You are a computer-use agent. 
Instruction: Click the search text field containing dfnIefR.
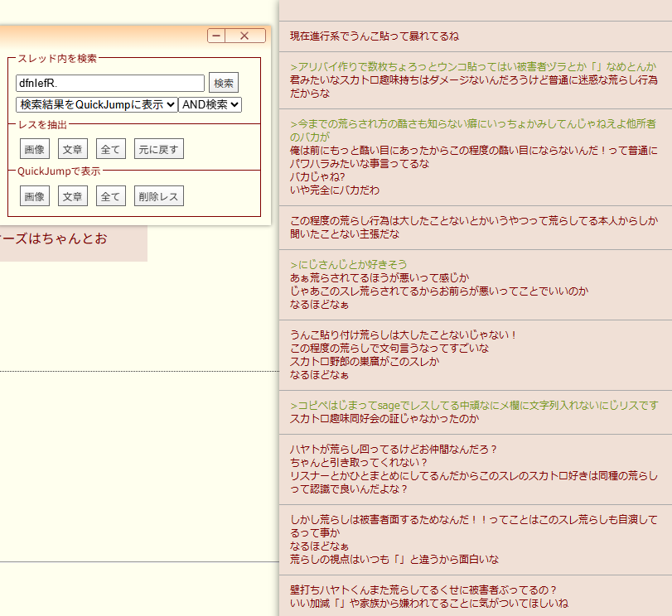pyautogui.click(x=109, y=83)
